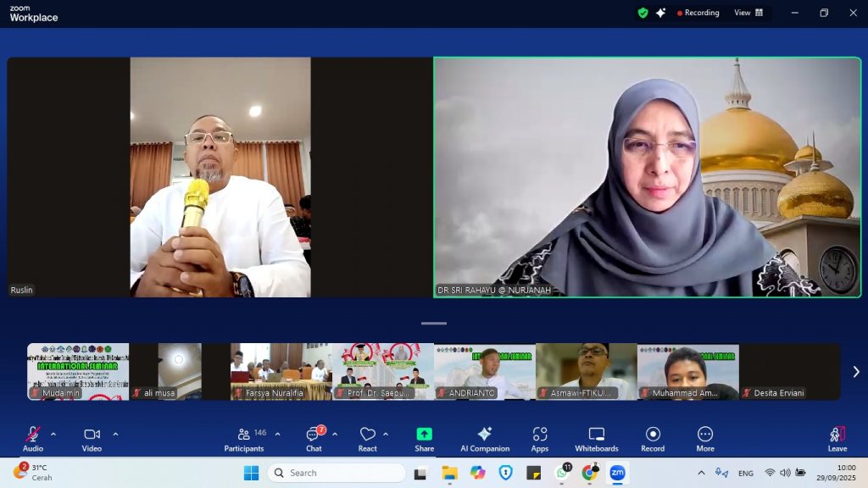Image resolution: width=868 pixels, height=488 pixels.
Task: Open the Chat panel
Action: pyautogui.click(x=314, y=437)
